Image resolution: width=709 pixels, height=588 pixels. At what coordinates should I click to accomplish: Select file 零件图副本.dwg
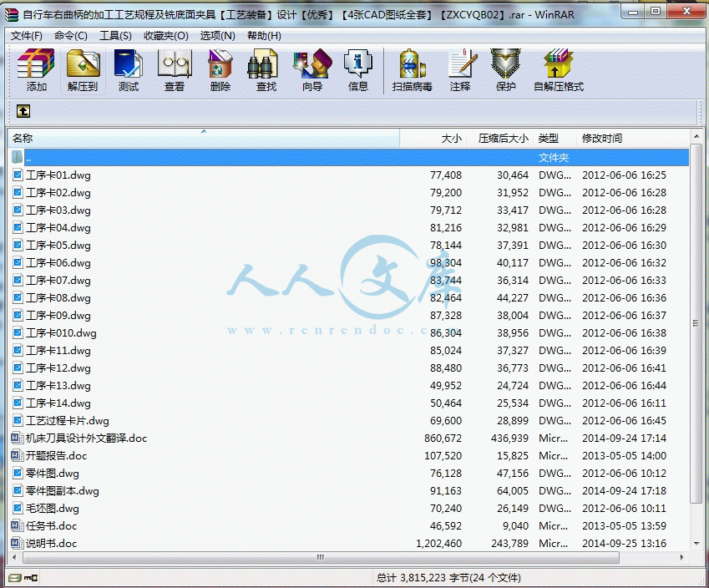tap(63, 491)
